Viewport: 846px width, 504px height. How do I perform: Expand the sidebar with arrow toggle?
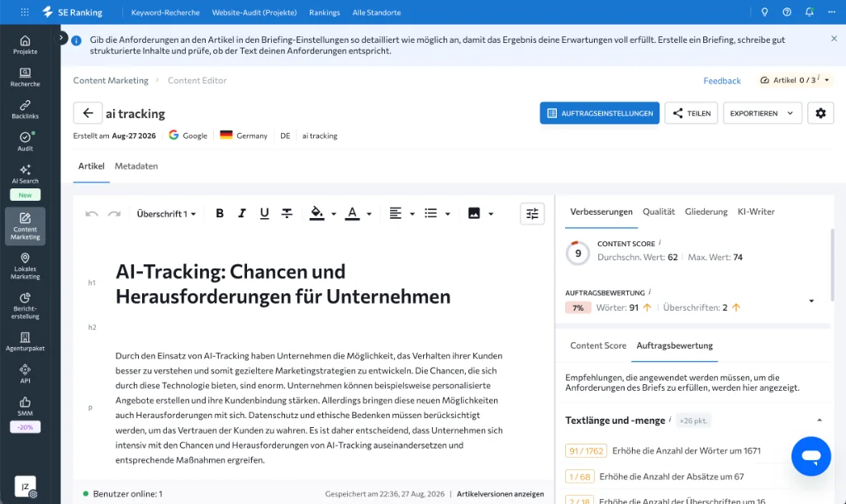tap(61, 38)
